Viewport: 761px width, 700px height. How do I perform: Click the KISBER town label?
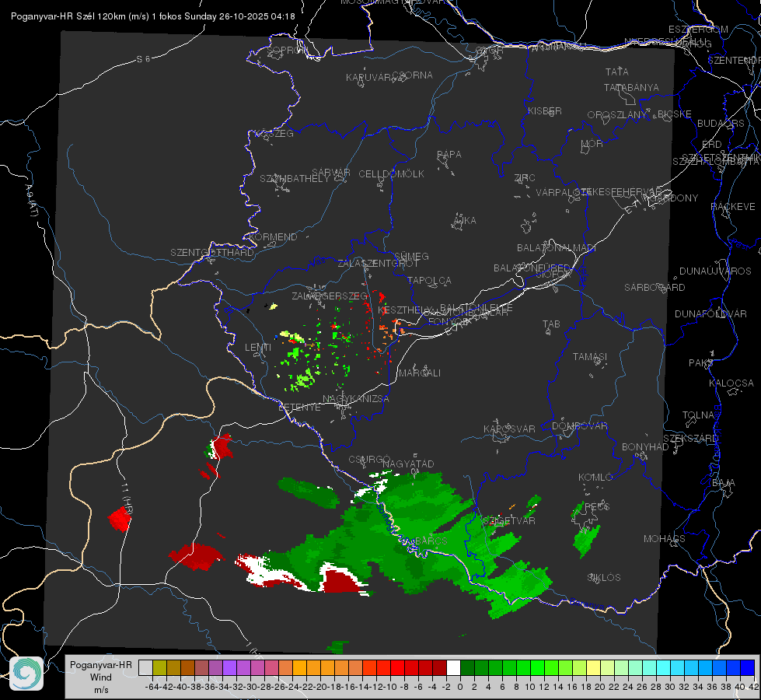[545, 111]
